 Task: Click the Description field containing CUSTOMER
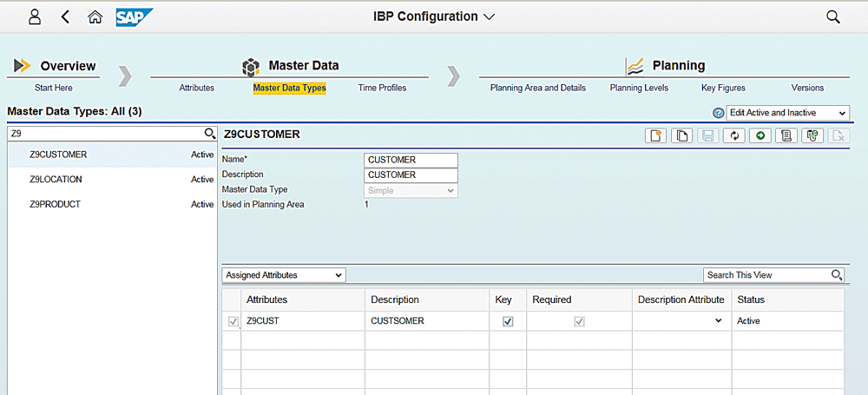pos(411,175)
